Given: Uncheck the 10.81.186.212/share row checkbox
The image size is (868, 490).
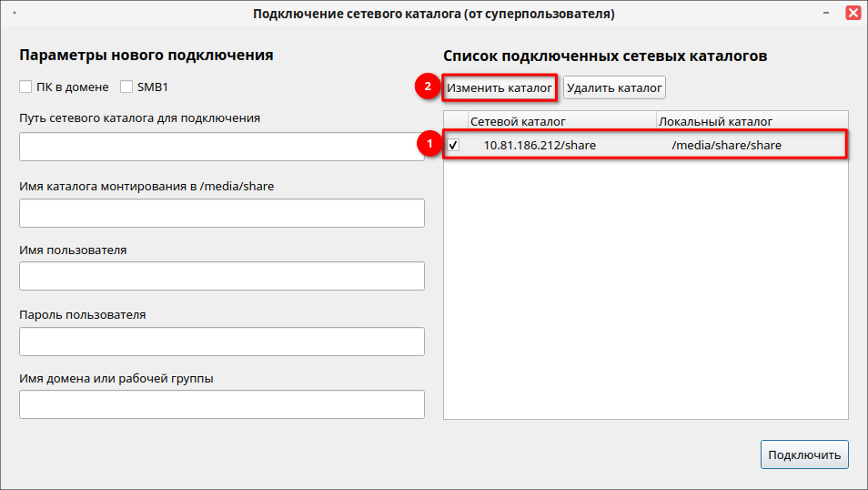Looking at the screenshot, I should click(453, 145).
